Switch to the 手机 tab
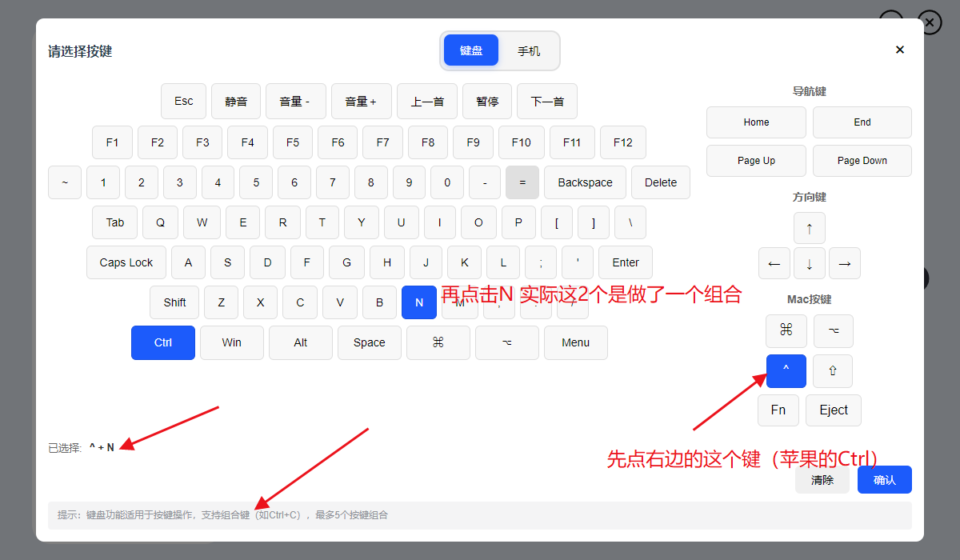 (x=529, y=50)
